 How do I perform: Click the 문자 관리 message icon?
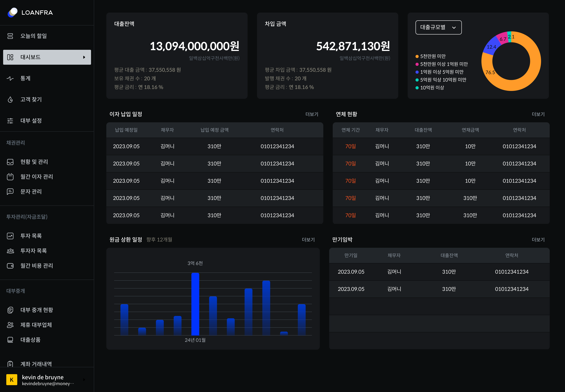(10, 191)
